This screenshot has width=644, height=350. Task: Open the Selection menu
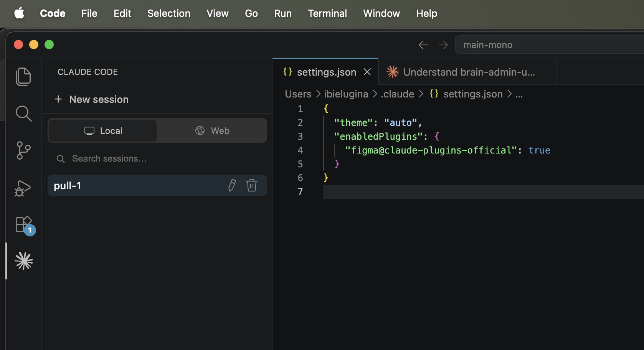169,13
